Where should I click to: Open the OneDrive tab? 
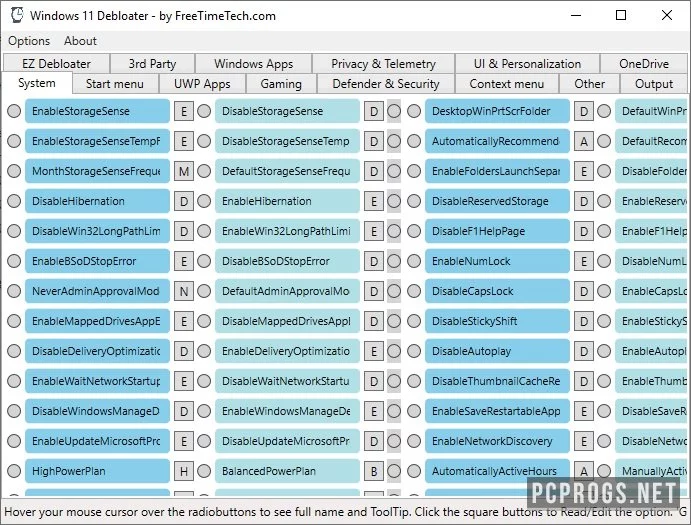644,63
